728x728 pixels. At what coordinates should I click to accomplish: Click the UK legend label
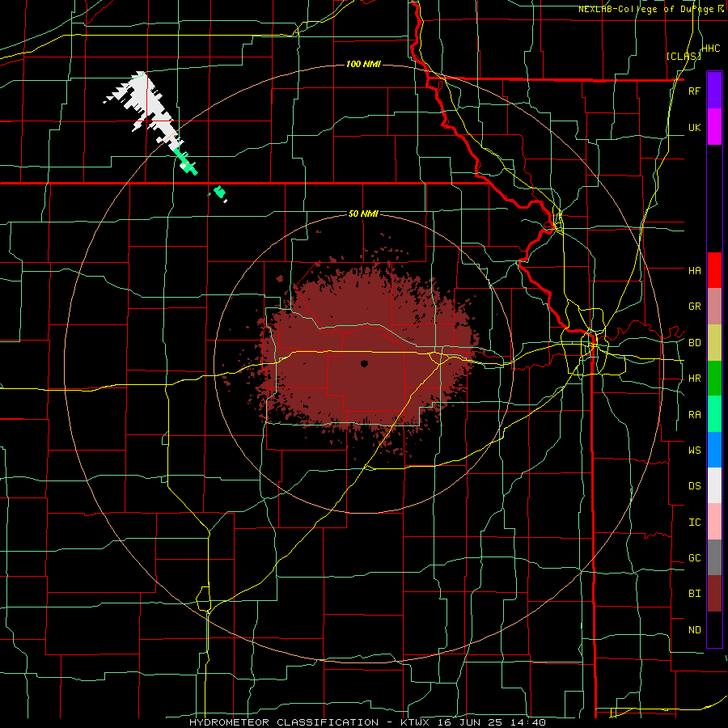click(695, 127)
